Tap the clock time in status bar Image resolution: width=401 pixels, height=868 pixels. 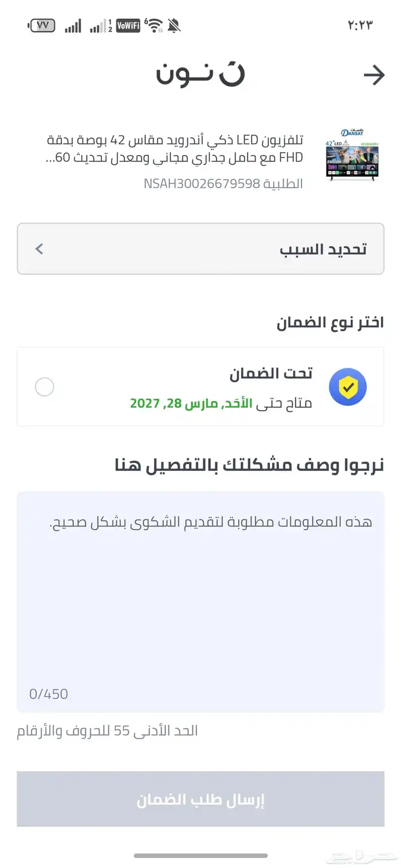[x=360, y=26]
